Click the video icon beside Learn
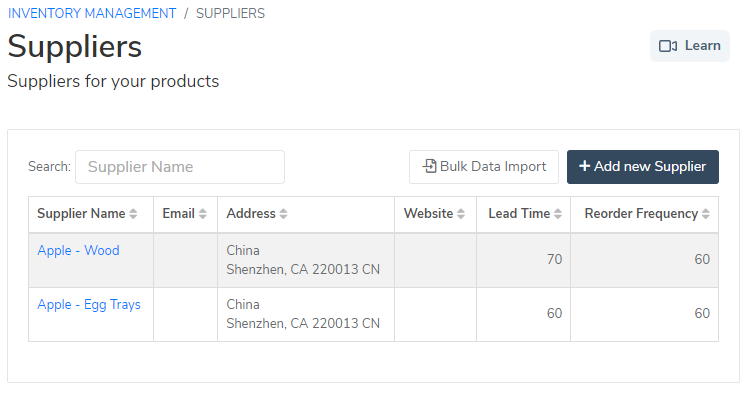The height and width of the screenshot is (397, 748). [x=668, y=46]
